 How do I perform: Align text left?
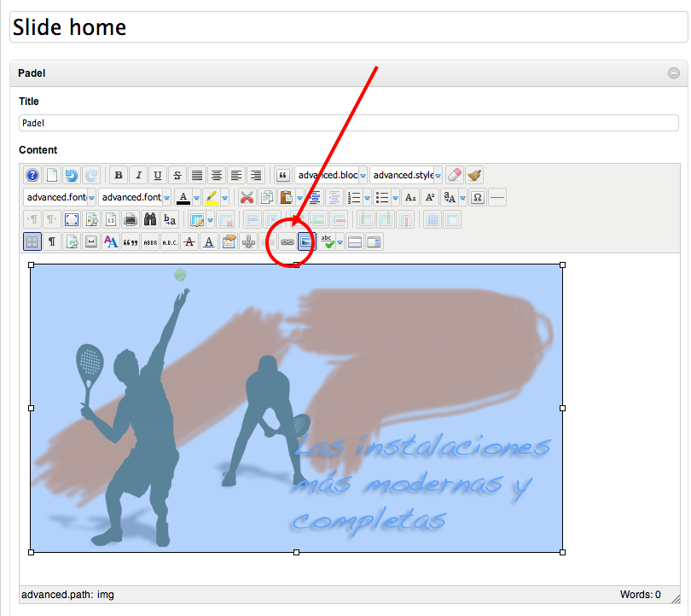point(235,176)
